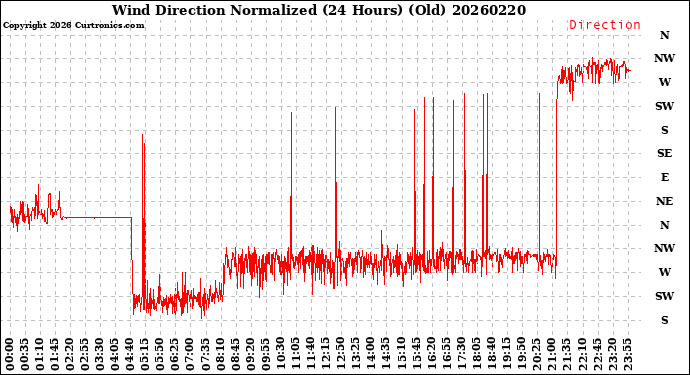
Task: Click the '23:55' time label
Action: tap(627, 355)
